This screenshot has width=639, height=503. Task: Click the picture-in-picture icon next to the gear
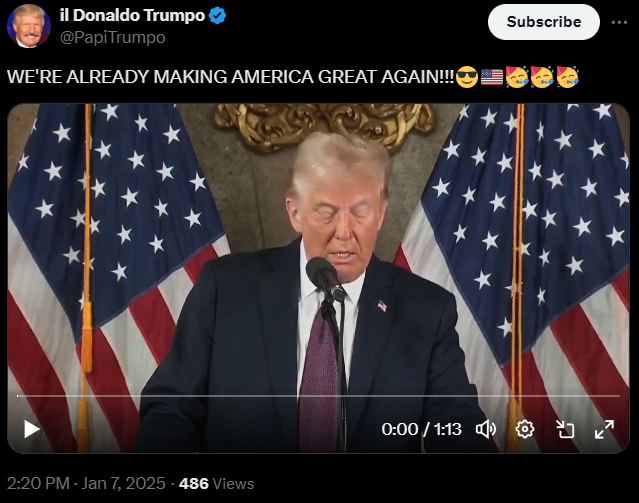point(565,429)
